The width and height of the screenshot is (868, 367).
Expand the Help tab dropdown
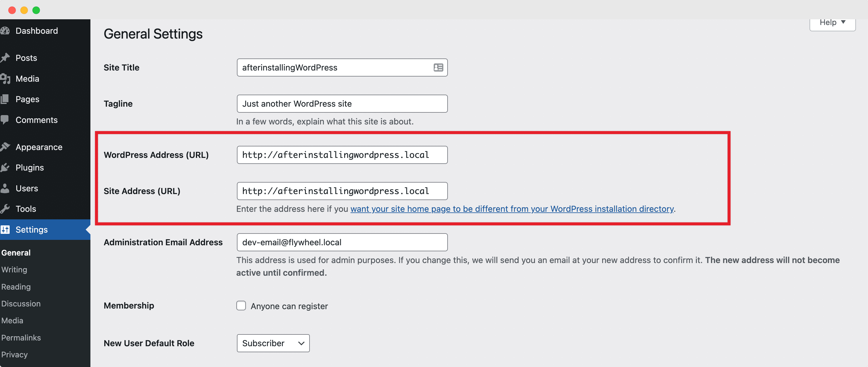point(832,23)
